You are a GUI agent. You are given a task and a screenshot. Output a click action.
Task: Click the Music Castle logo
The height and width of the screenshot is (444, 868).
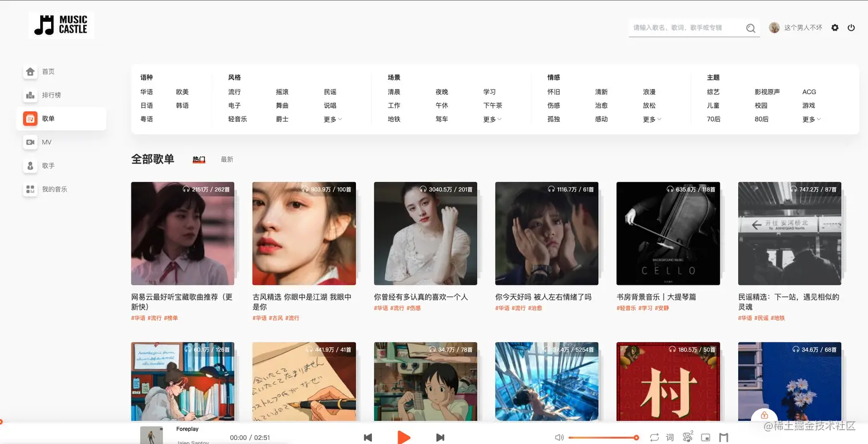(x=61, y=25)
